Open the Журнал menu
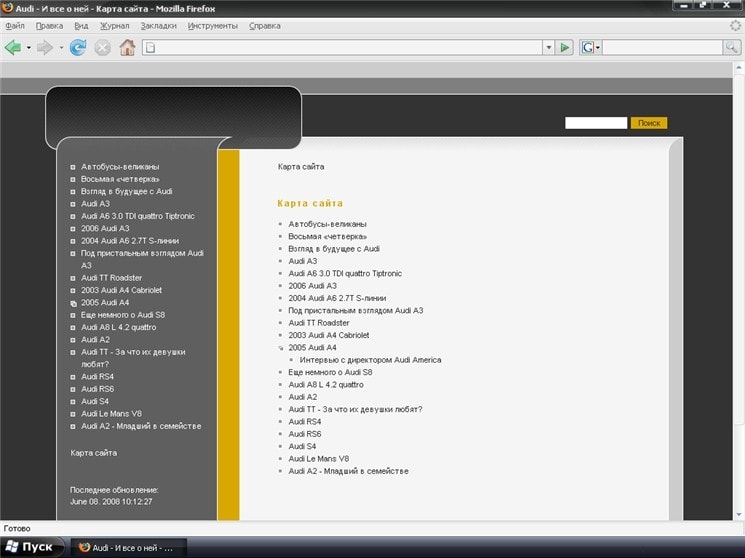 tap(115, 25)
